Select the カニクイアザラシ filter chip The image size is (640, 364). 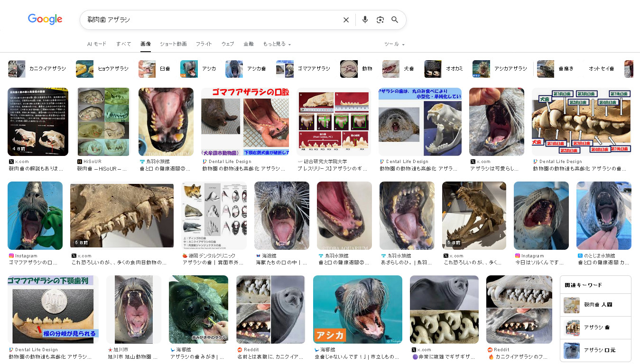click(x=37, y=69)
